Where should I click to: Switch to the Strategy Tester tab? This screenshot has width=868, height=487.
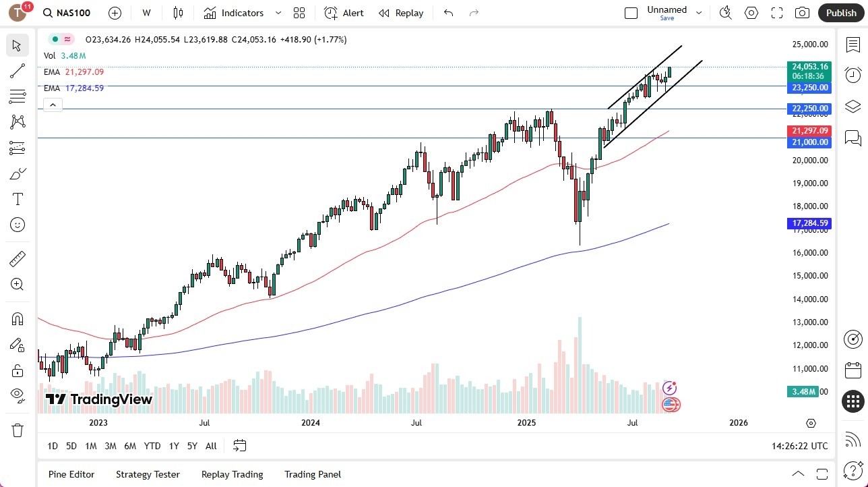click(148, 474)
